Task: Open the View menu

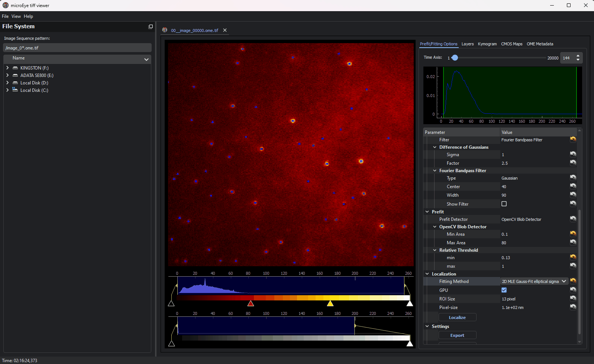Action: [16, 16]
